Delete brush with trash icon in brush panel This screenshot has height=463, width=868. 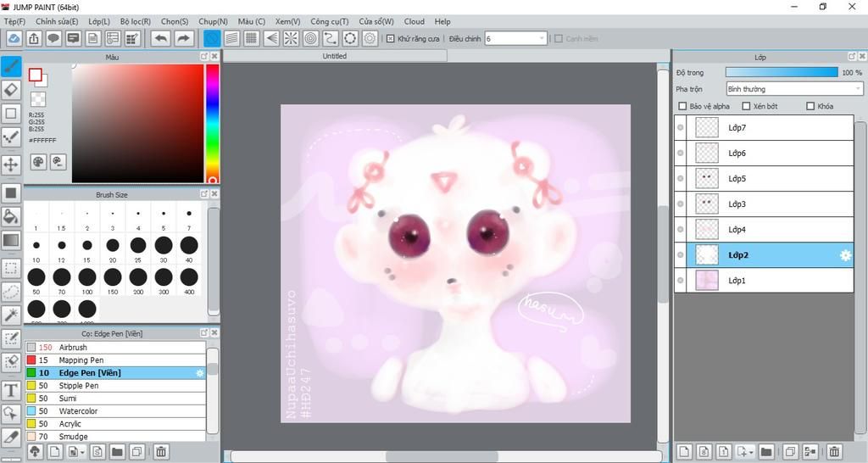(x=160, y=451)
